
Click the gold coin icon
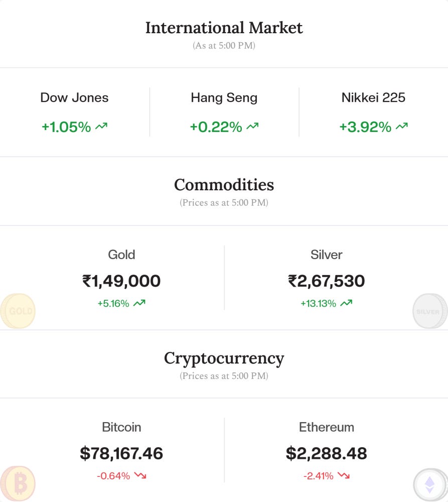click(x=18, y=311)
